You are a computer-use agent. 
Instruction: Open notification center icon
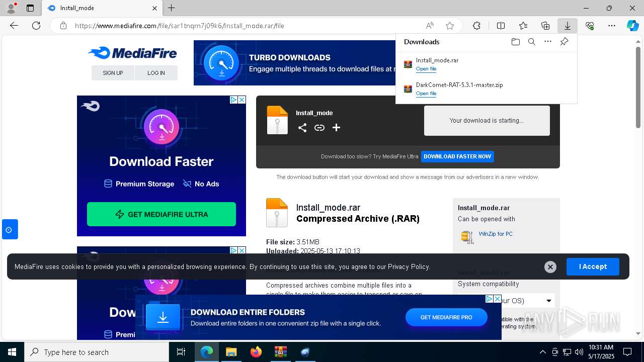(x=627, y=352)
